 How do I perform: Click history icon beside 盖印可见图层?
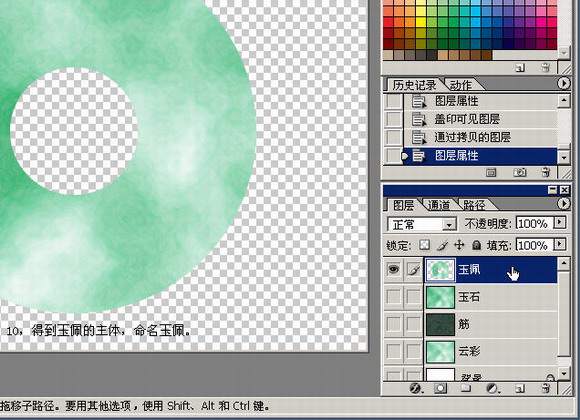(419, 119)
